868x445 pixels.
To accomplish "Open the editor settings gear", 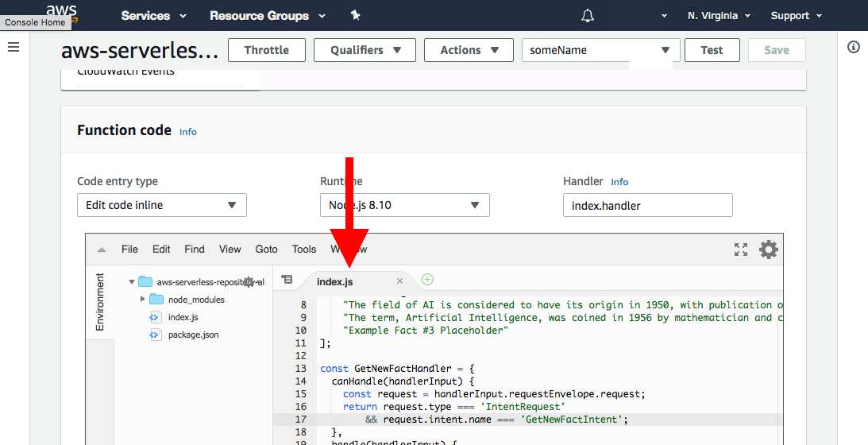I will point(769,250).
